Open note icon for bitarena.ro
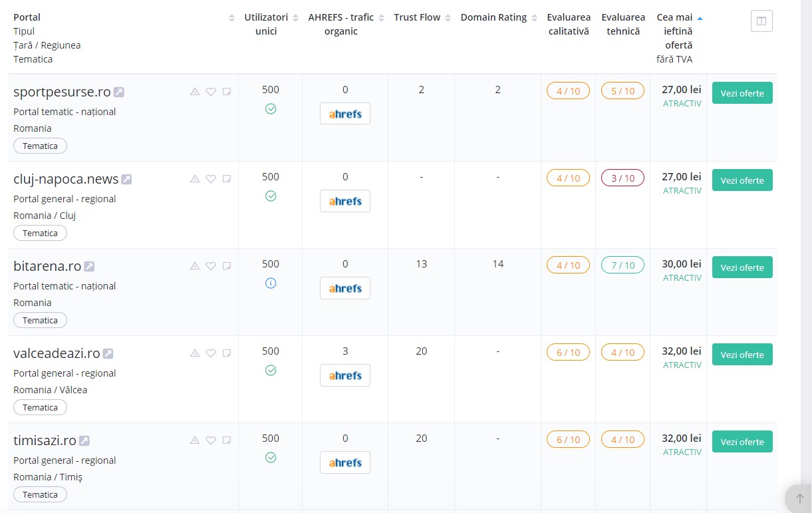The height and width of the screenshot is (513, 812). coord(227,266)
